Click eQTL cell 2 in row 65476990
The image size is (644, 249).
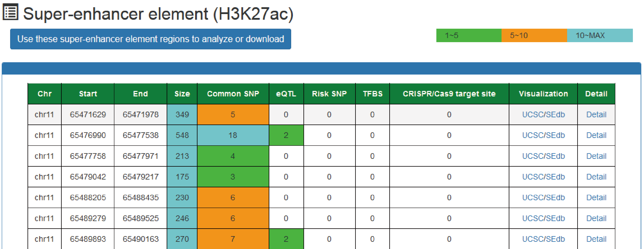pyautogui.click(x=286, y=135)
